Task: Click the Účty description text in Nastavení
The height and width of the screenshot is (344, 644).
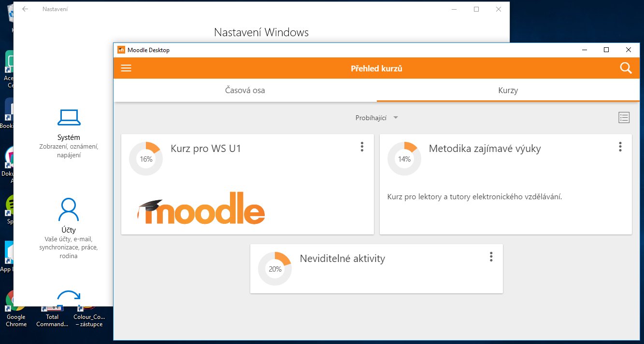Action: (69, 248)
